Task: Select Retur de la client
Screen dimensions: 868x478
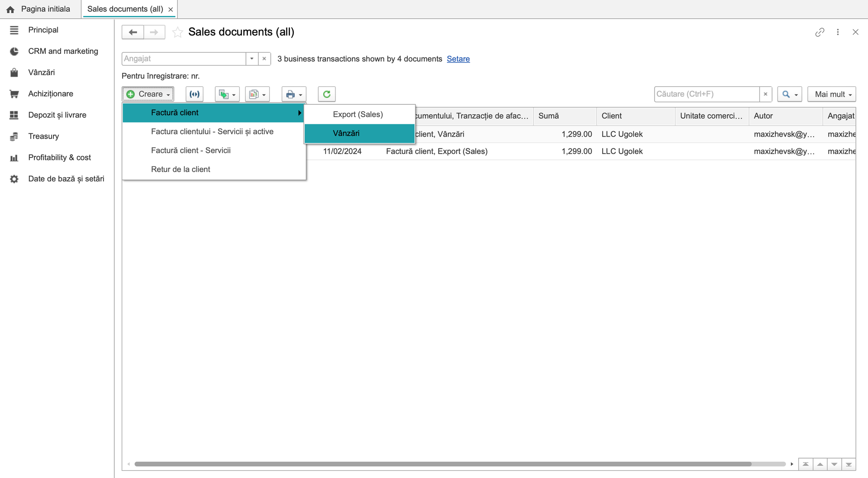Action: point(213,170)
